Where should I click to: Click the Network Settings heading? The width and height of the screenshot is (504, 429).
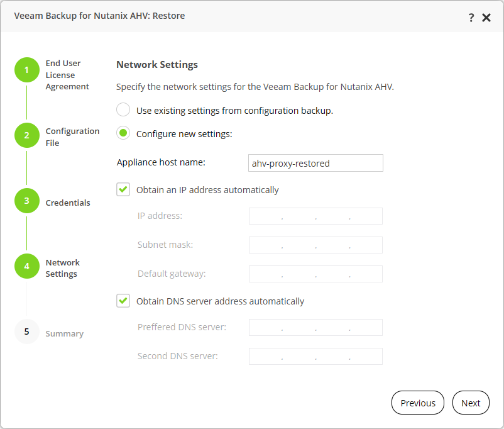tap(157, 65)
